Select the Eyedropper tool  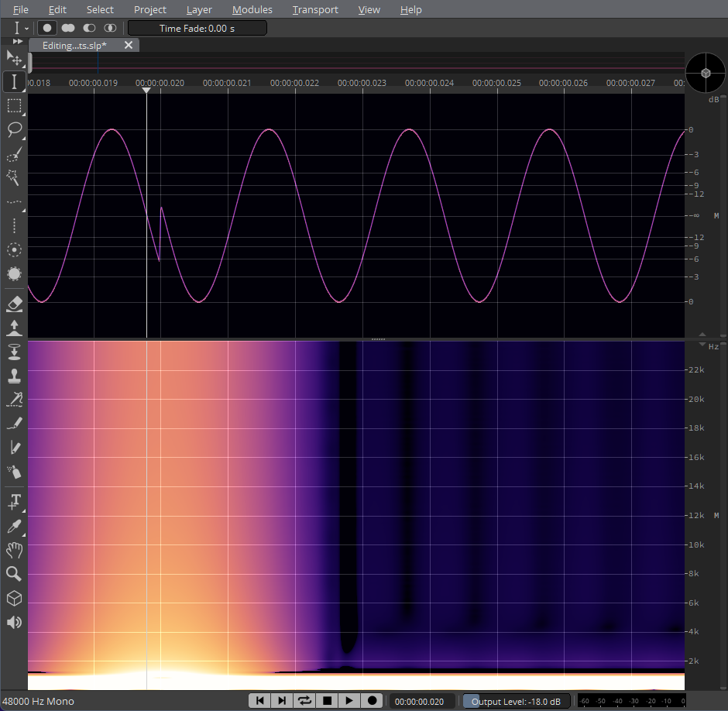(x=14, y=527)
